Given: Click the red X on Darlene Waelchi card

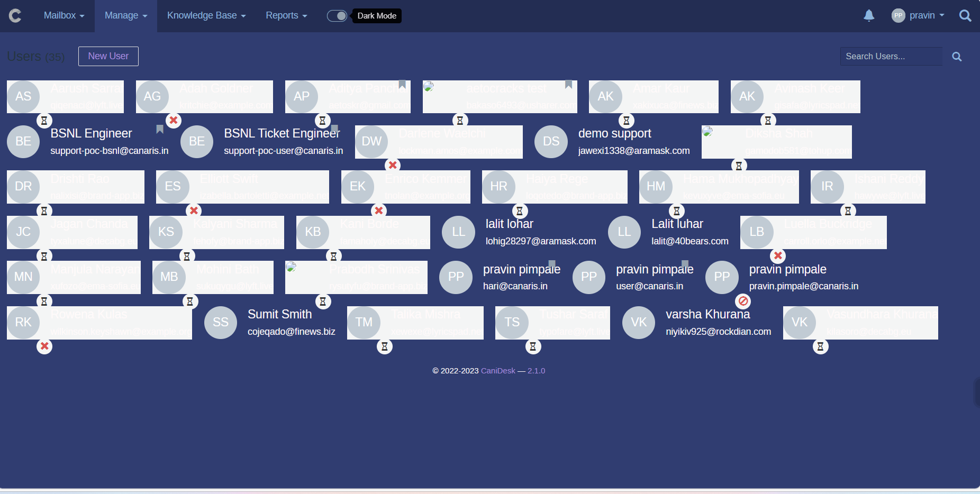Looking at the screenshot, I should point(392,165).
